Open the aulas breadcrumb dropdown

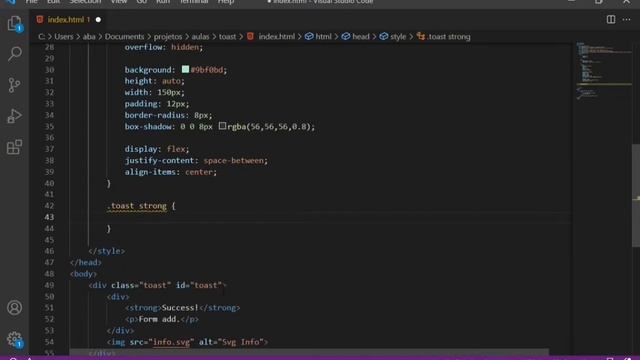[x=200, y=37]
